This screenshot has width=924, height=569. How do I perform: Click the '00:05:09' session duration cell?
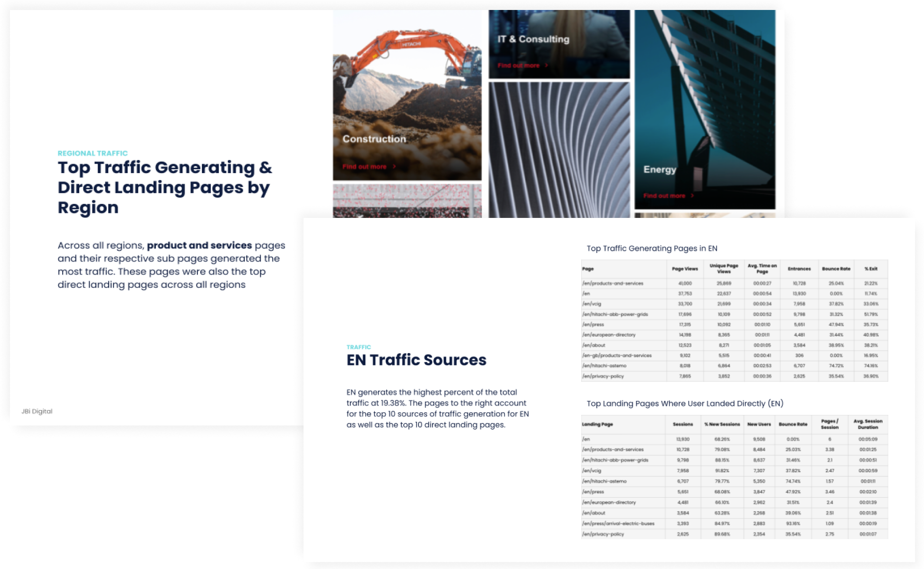point(868,439)
